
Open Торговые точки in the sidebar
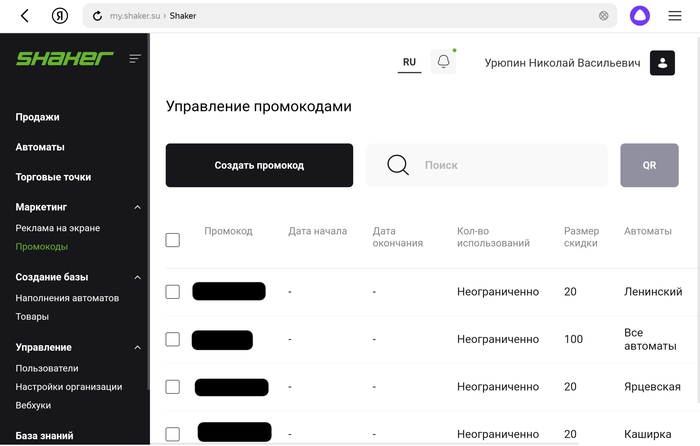53,177
